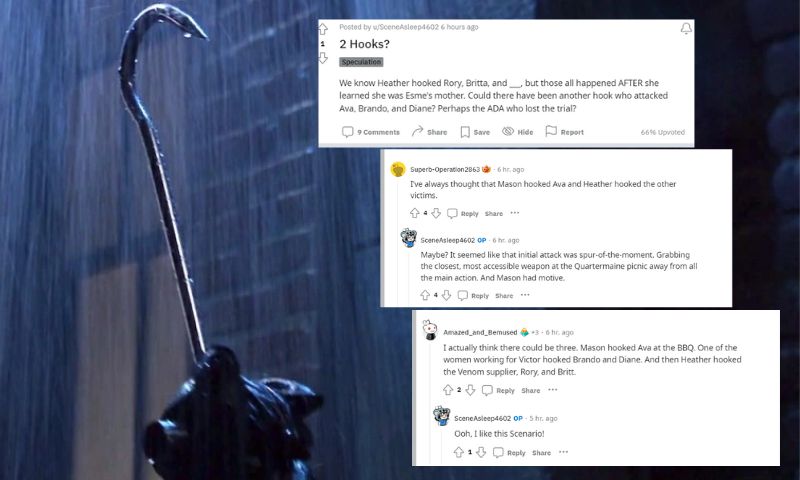Open the 9 Comments icon

point(347,132)
